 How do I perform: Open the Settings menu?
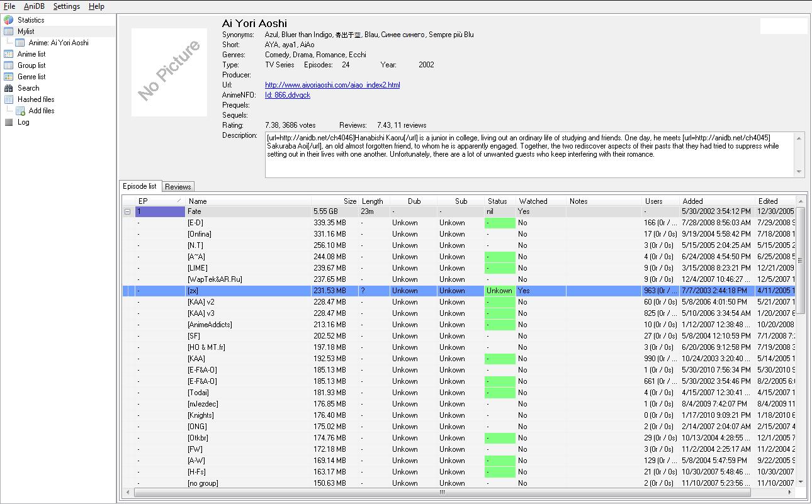[66, 6]
